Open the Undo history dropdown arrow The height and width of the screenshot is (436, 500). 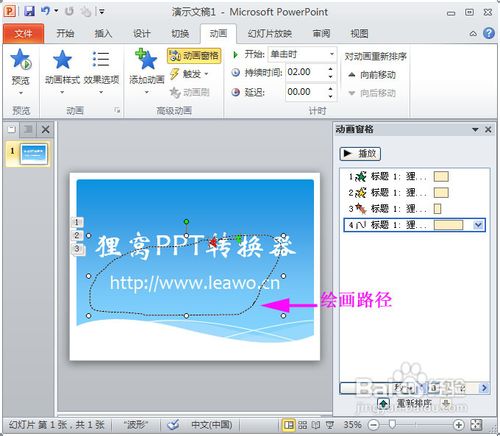click(56, 11)
